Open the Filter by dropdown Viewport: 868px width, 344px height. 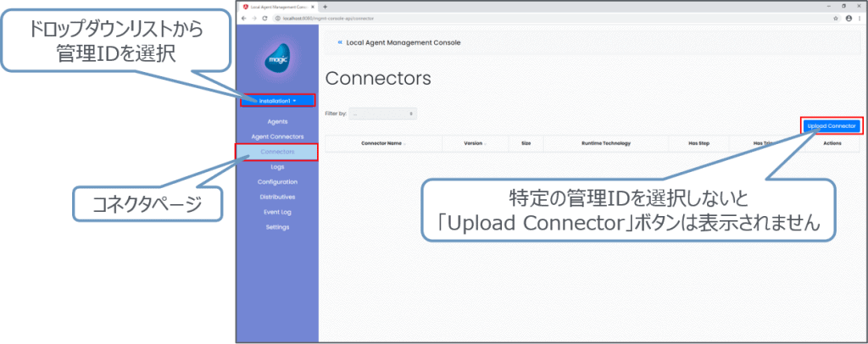(383, 113)
